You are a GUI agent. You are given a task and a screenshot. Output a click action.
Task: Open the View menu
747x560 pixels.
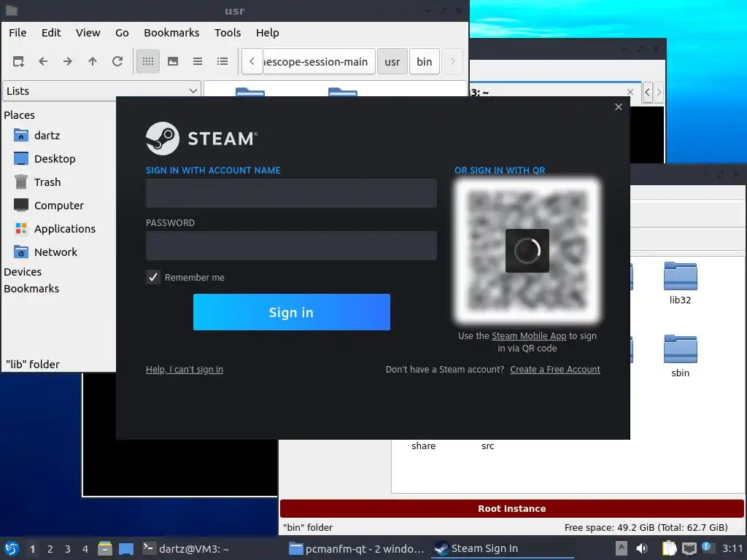88,32
